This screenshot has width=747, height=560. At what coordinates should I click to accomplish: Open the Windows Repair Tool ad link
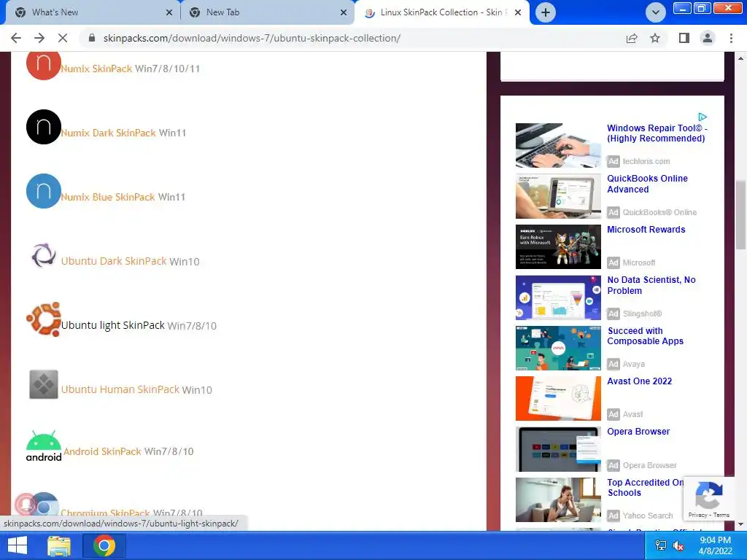pos(657,133)
